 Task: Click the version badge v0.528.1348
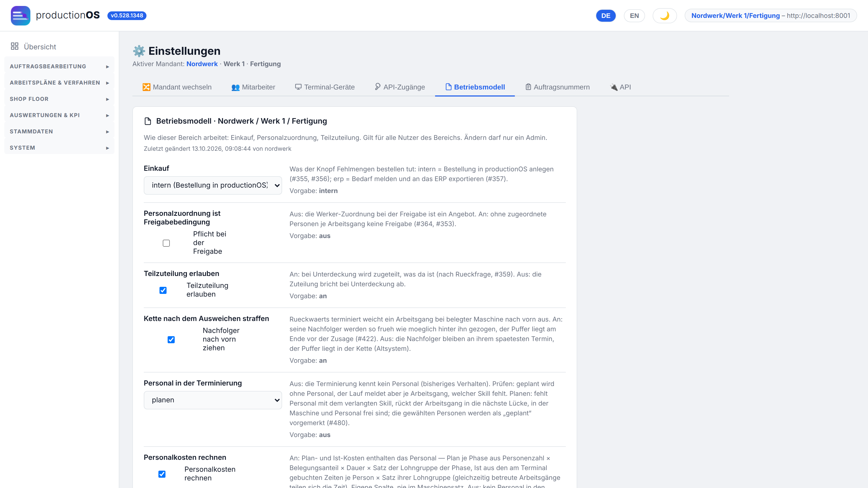[x=127, y=15]
